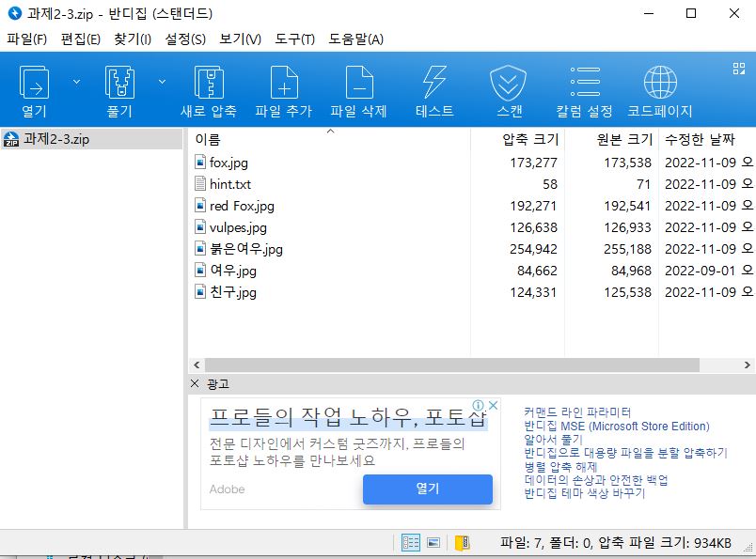Select the hint.txt file row
Image resolution: width=756 pixels, height=559 pixels.
point(472,184)
